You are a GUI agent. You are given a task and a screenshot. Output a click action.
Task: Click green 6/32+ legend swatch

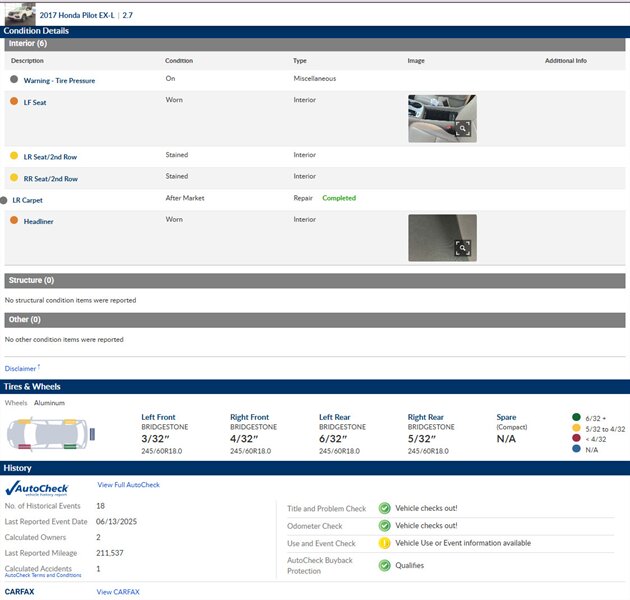[x=576, y=417]
